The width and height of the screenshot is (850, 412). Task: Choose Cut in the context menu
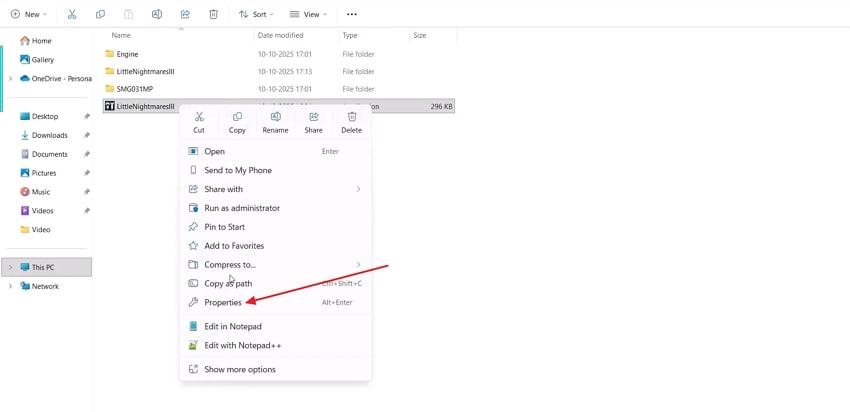(x=199, y=123)
